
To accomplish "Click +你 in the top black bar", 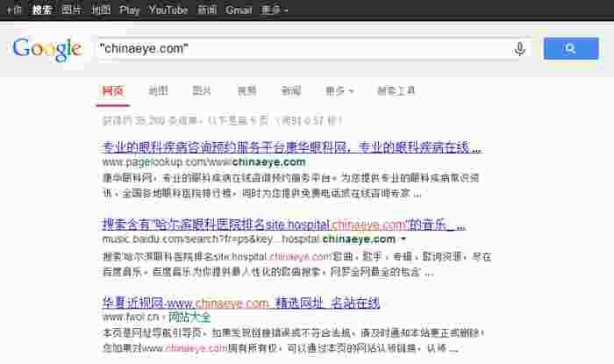I will pos(14,10).
